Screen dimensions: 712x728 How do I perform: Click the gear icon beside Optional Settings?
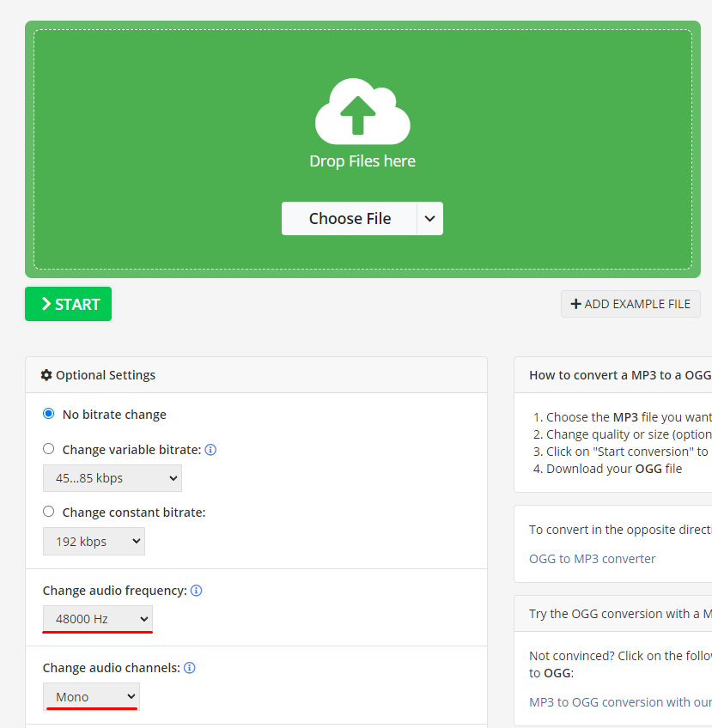[x=47, y=374]
